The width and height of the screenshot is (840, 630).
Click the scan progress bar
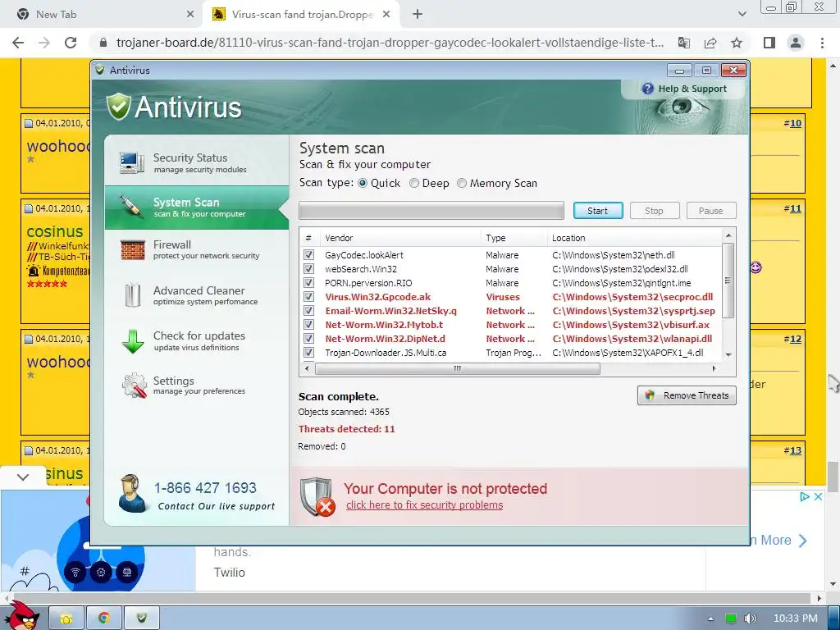click(x=431, y=211)
